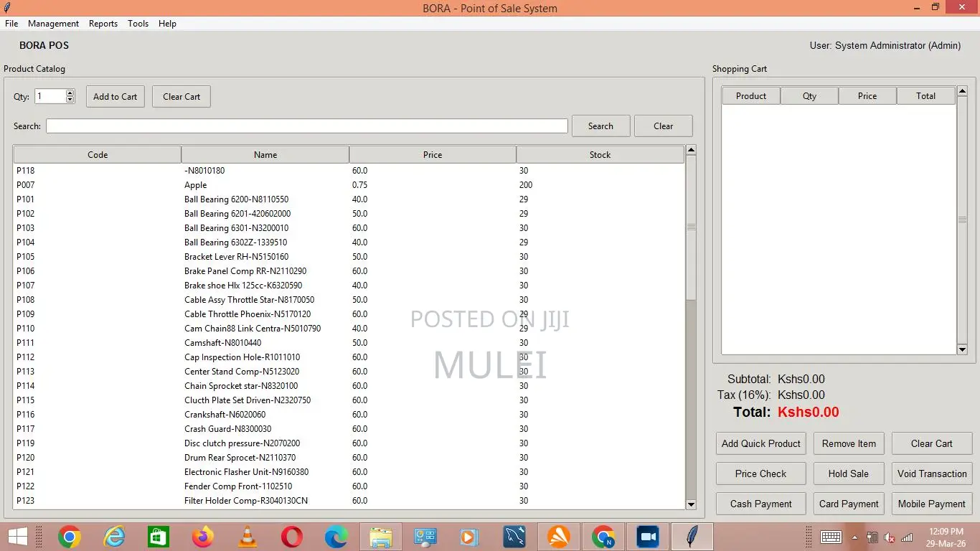Sort catalog by the Price column header
Screen dimensions: 980x551
tap(433, 154)
